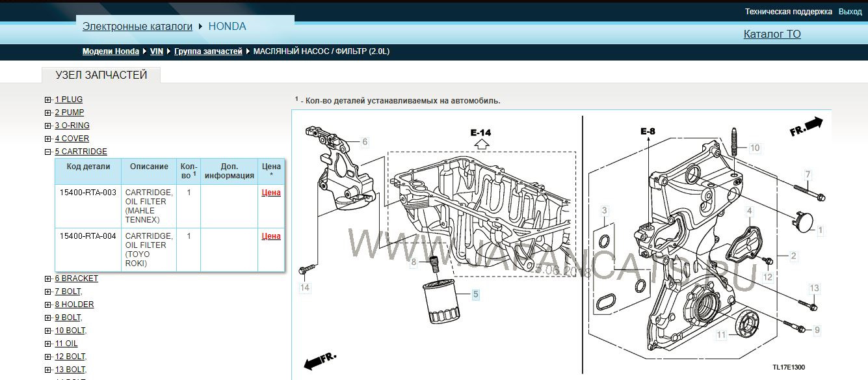Viewport: 868px width, 380px height.
Task: Click callout 2 pump label in diagram
Action: (793, 256)
